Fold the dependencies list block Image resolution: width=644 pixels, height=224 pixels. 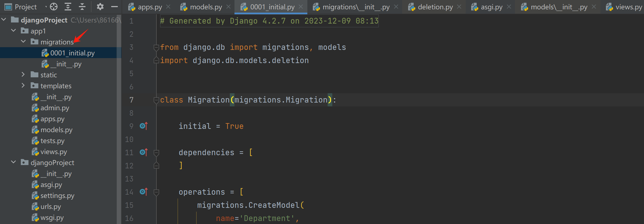(x=156, y=152)
